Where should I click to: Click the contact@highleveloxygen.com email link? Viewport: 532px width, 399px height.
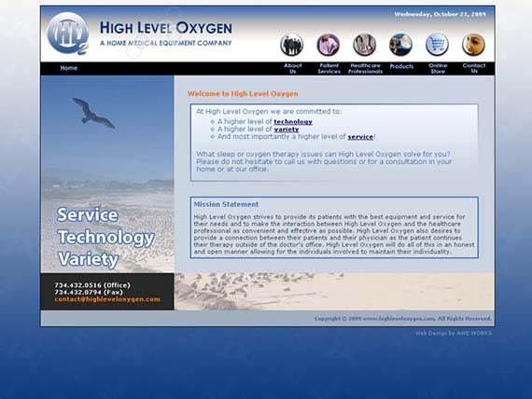(x=107, y=299)
